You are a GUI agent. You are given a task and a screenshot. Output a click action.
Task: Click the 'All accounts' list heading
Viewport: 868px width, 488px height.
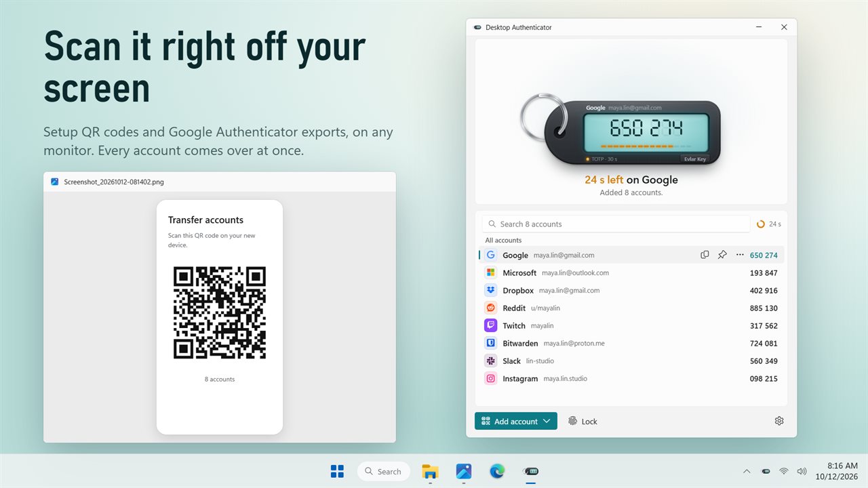[x=503, y=240]
